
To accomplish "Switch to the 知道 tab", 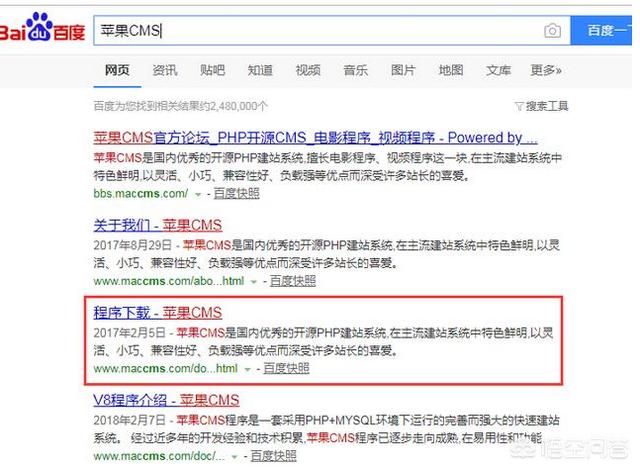I will click(x=260, y=71).
